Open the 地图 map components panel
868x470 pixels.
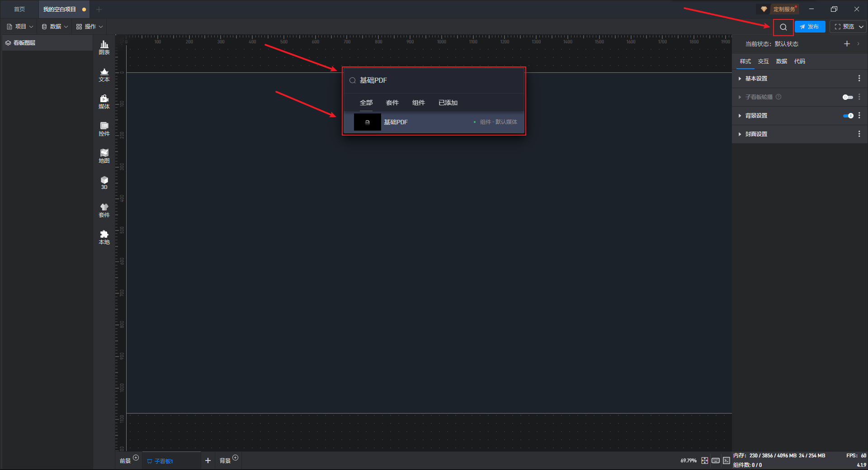[x=104, y=156]
